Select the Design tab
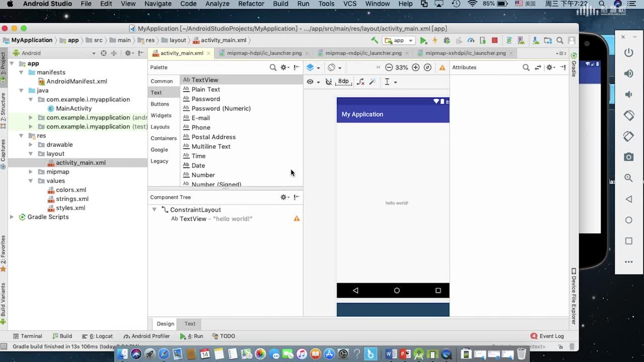This screenshot has height=362, width=644. (x=165, y=324)
